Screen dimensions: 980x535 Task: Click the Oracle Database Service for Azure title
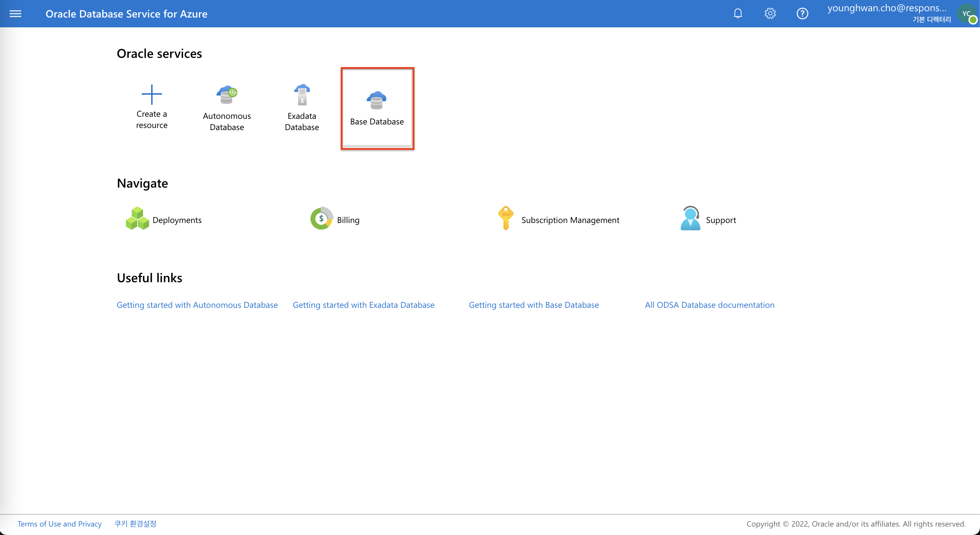[x=126, y=14]
